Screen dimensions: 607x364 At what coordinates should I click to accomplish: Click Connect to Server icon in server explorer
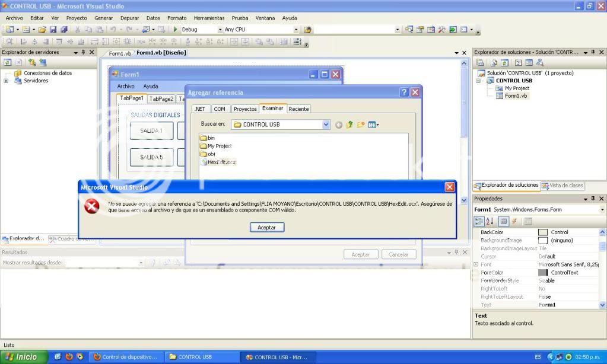pyautogui.click(x=43, y=62)
